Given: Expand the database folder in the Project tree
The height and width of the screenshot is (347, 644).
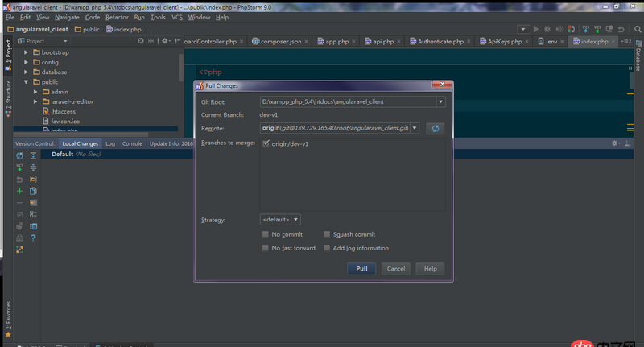Looking at the screenshot, I should coord(26,72).
